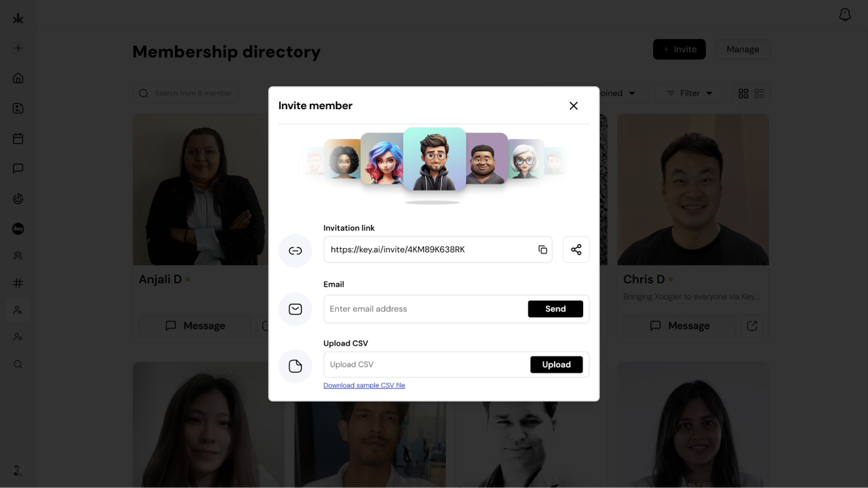Image resolution: width=868 pixels, height=488 pixels.
Task: Switch to grid view icon
Action: point(743,94)
